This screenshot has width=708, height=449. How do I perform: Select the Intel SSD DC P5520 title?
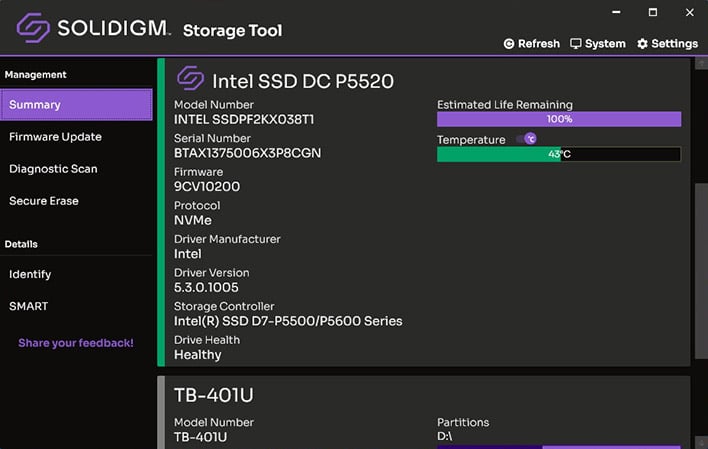tap(303, 82)
